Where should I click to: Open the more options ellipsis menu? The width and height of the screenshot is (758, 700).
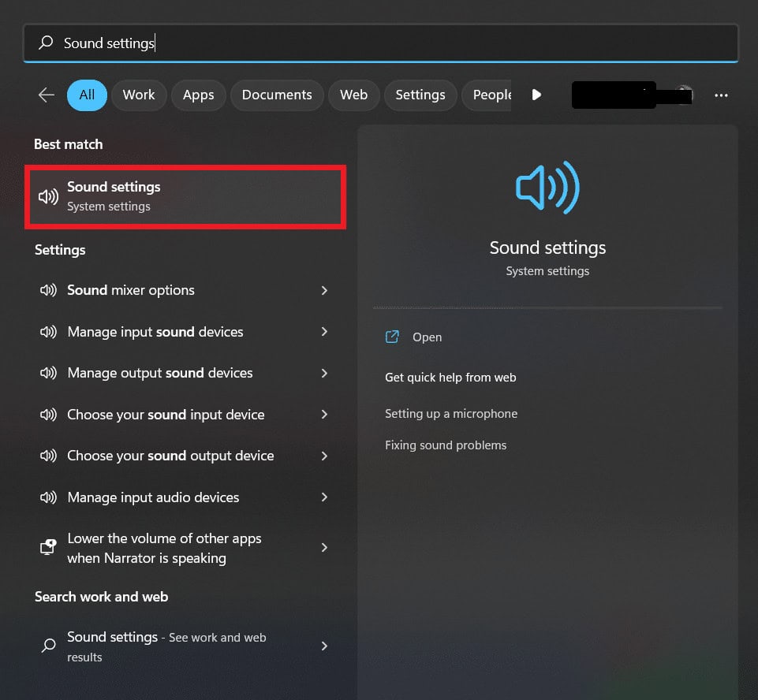click(x=721, y=95)
